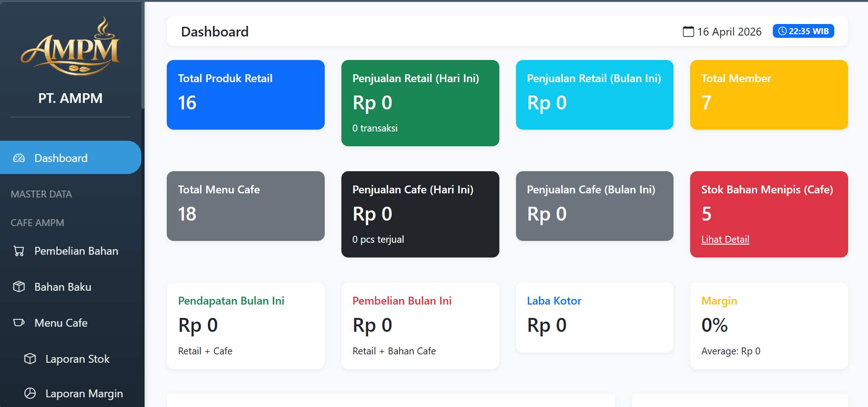Expand the MASTER DATA section

pyautogui.click(x=42, y=194)
